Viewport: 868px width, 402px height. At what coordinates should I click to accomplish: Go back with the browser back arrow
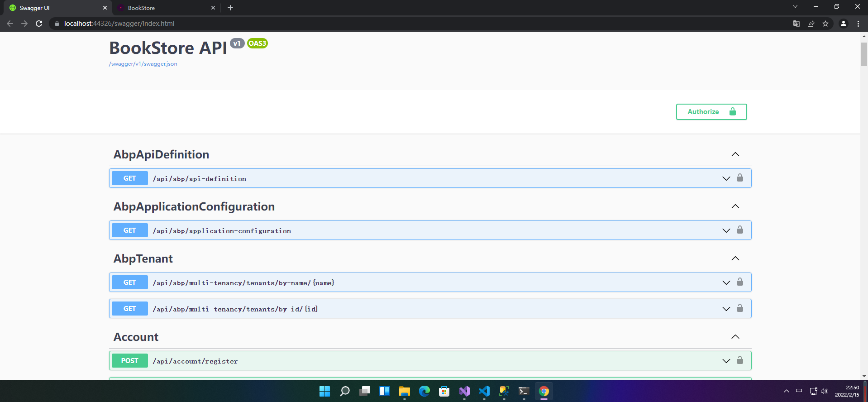[x=10, y=24]
